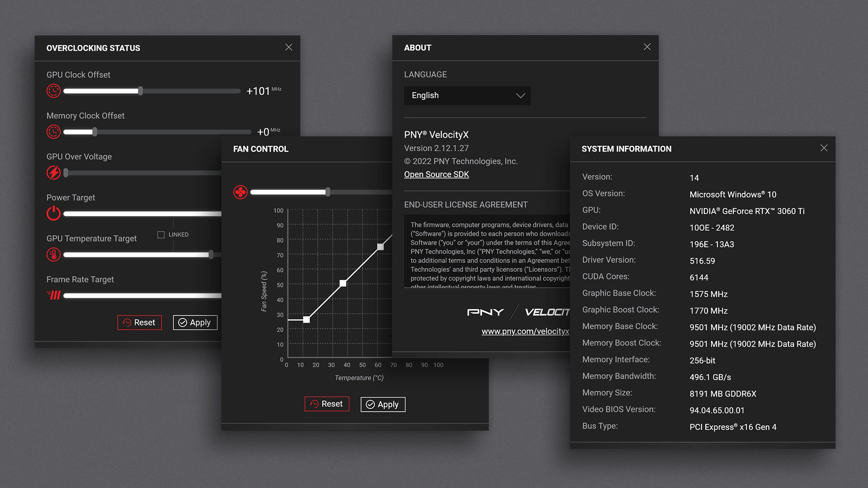The width and height of the screenshot is (868, 488).
Task: Click the GPU Clock Offset slider handle
Action: pyautogui.click(x=141, y=91)
